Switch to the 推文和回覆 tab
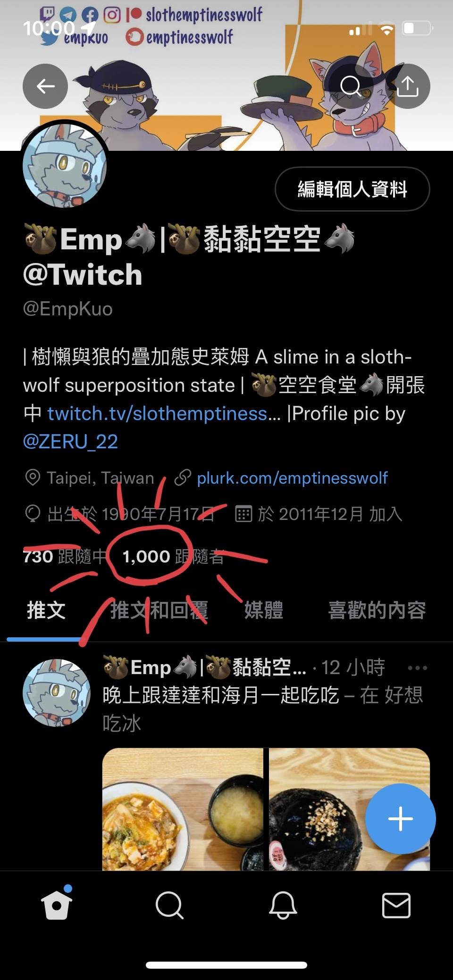 click(x=159, y=610)
